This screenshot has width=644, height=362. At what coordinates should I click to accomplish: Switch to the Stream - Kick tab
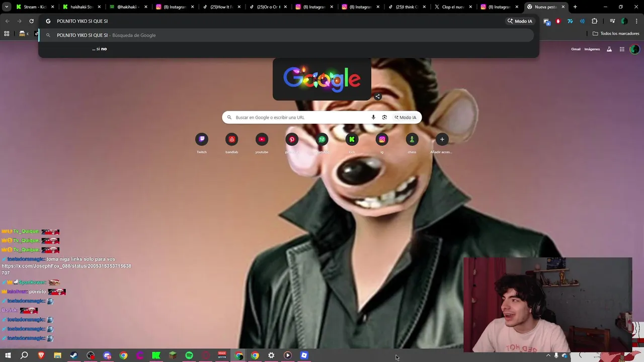pos(35,7)
